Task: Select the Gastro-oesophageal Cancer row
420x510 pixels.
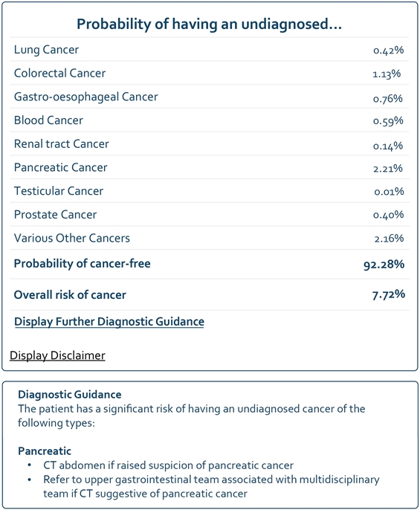Action: coord(210,97)
